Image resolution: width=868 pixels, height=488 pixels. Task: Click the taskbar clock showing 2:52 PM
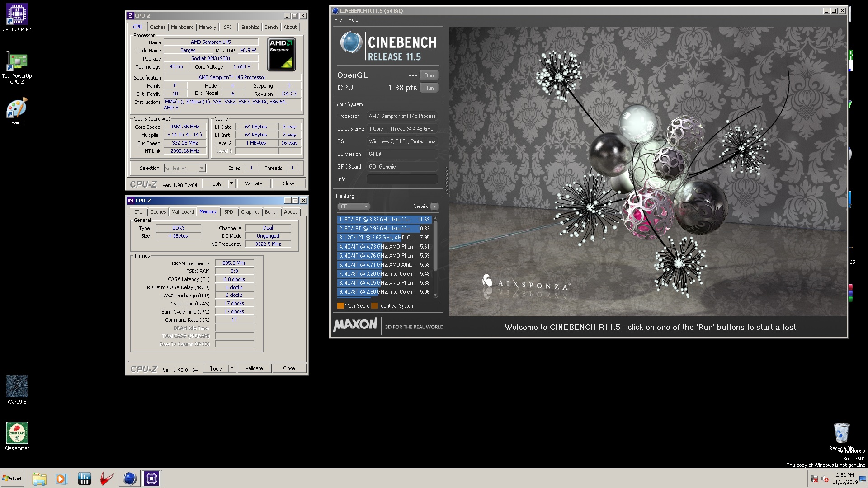pyautogui.click(x=844, y=479)
